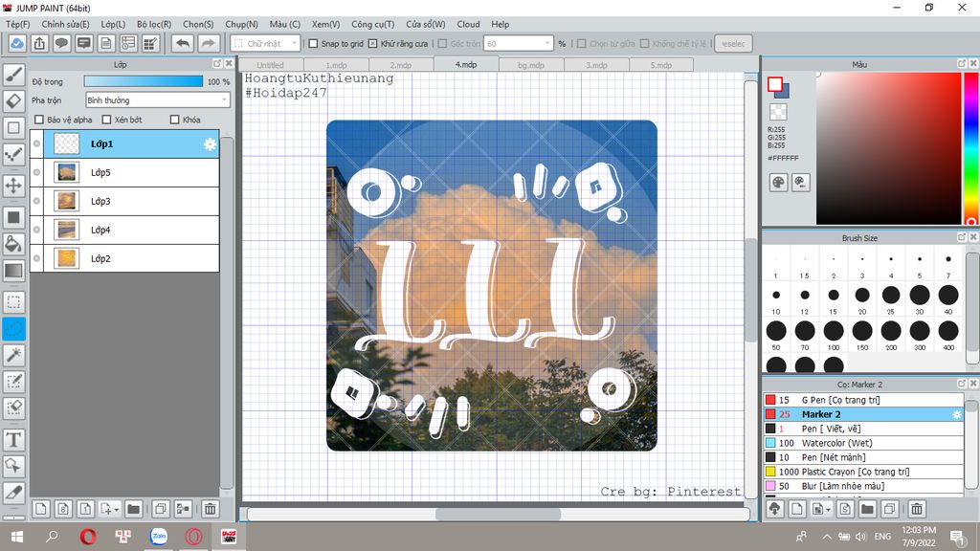Viewport: 980px width, 551px height.
Task: Select the Move tool with four arrows
Action: pos(13,186)
